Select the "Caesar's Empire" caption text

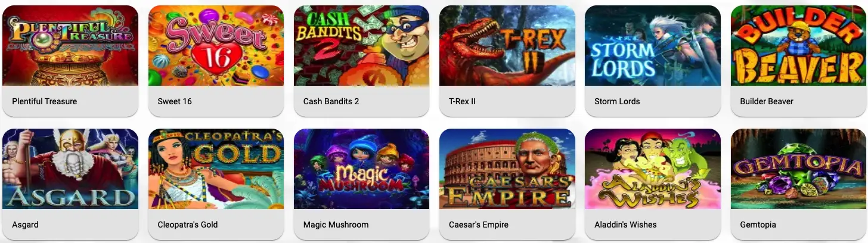(x=479, y=225)
